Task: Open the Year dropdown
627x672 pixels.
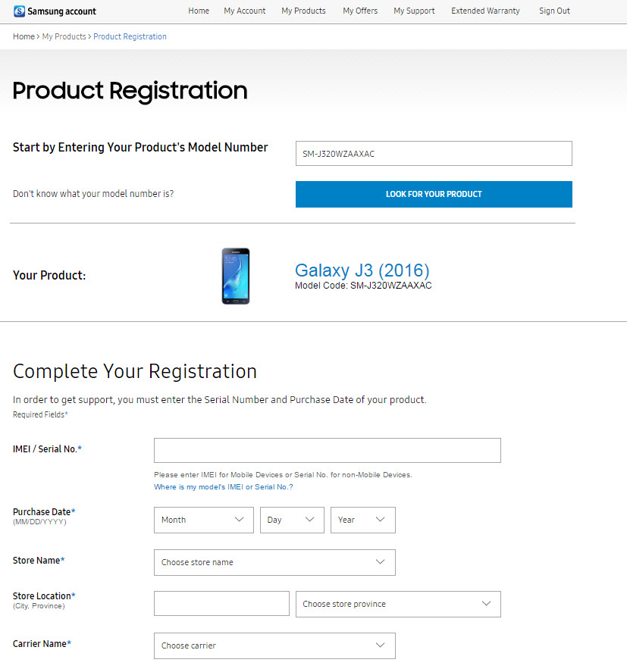Action: point(363,520)
